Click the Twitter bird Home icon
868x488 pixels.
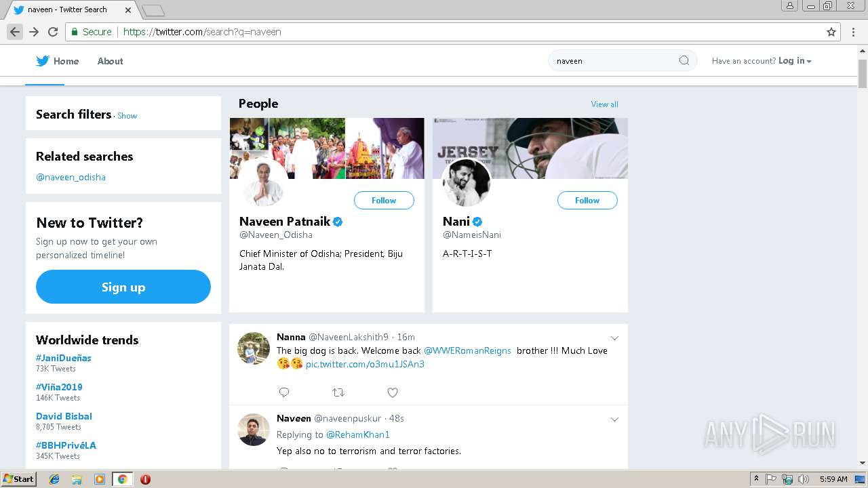pyautogui.click(x=43, y=61)
